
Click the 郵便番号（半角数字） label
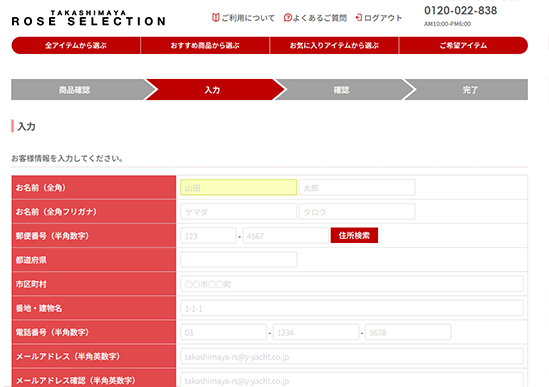pos(52,236)
